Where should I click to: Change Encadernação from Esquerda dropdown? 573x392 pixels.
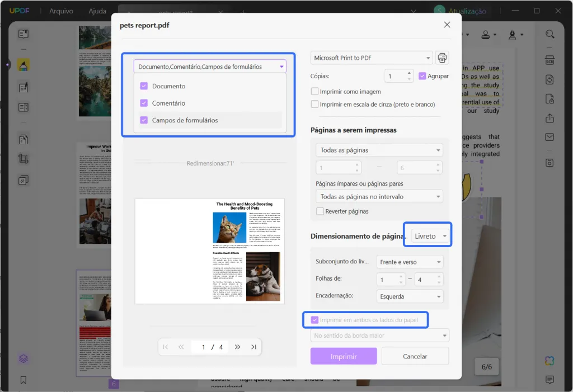pos(410,295)
